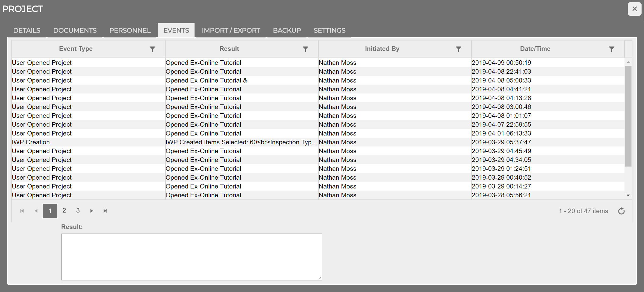644x292 pixels.
Task: Open the Details tab
Action: pyautogui.click(x=27, y=30)
